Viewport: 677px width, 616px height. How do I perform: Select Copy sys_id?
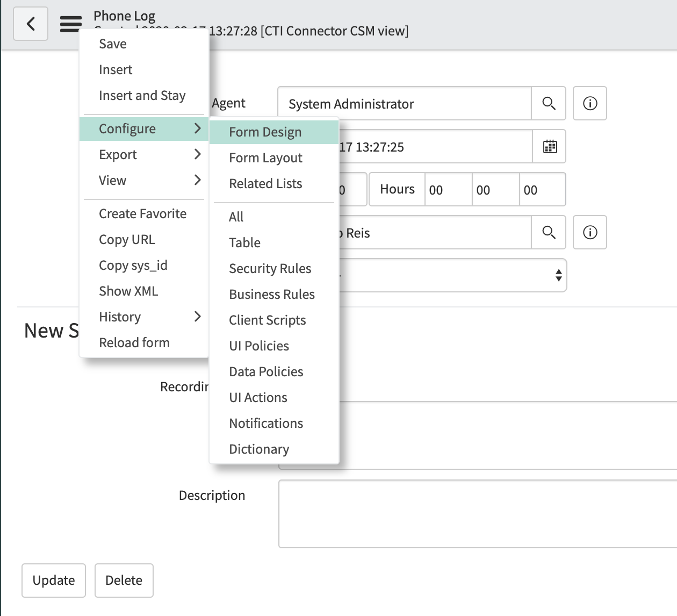pyautogui.click(x=133, y=265)
